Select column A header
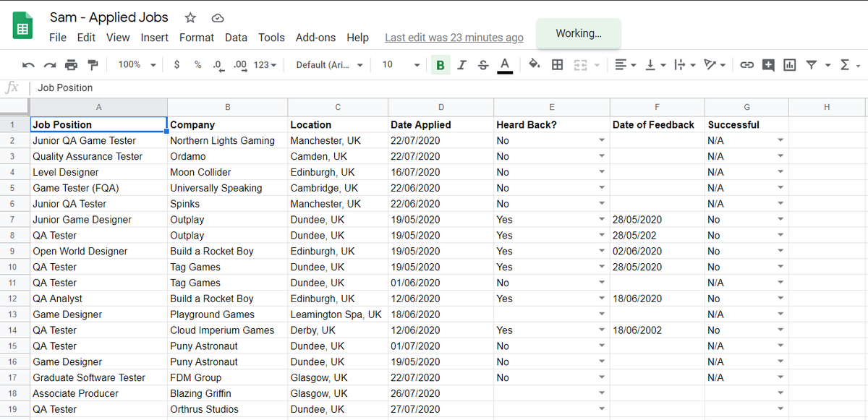The width and height of the screenshot is (868, 420). coord(98,107)
